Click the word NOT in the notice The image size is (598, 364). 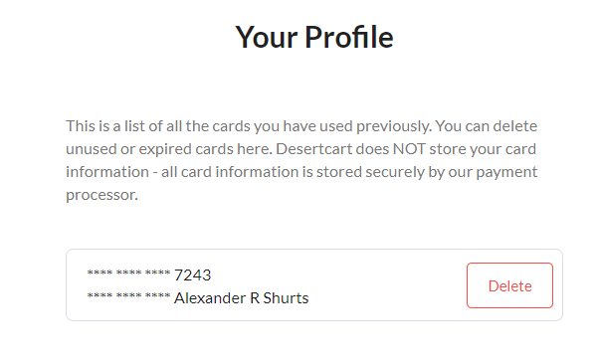pos(409,148)
